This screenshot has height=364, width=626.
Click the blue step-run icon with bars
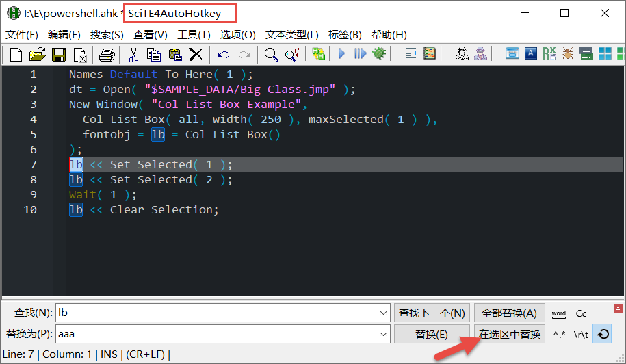360,53
